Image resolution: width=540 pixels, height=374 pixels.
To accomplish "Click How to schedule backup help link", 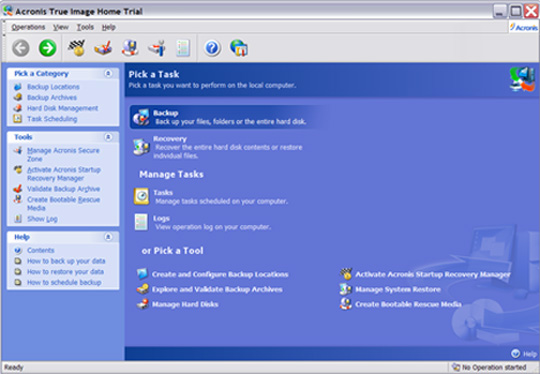I will coord(64,282).
